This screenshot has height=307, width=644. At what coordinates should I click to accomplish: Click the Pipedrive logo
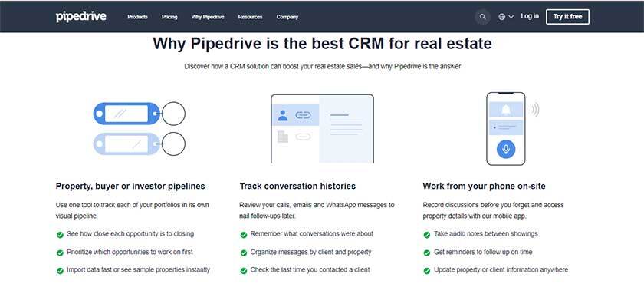pos(82,16)
